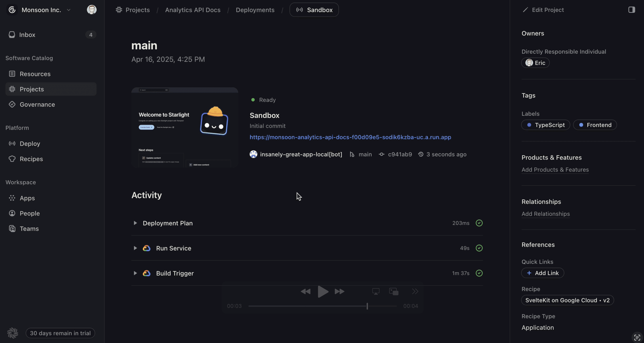Viewport: 644px width, 343px height.
Task: Click the Deployment Plan success checkmark
Action: (x=479, y=223)
